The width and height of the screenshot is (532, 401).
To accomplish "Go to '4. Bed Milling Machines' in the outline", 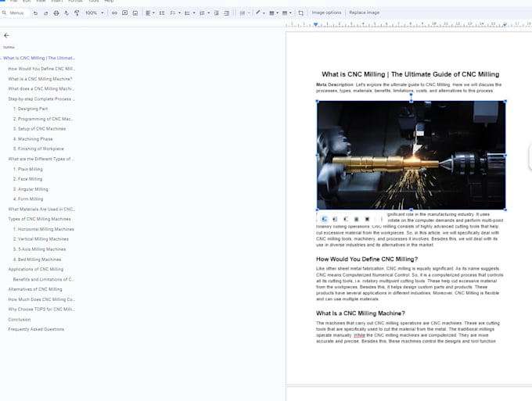I will pos(37,260).
